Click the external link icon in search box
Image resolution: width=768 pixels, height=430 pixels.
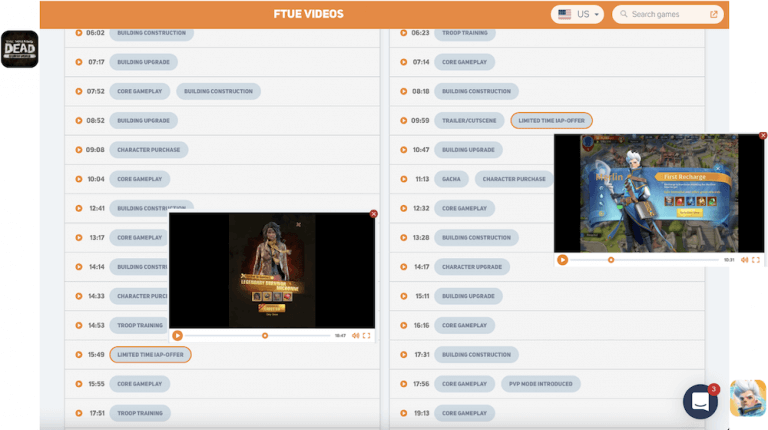pyautogui.click(x=714, y=14)
